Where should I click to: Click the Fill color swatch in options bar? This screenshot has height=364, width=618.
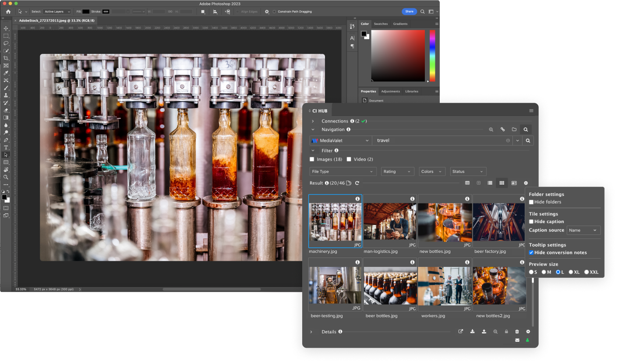click(x=86, y=11)
